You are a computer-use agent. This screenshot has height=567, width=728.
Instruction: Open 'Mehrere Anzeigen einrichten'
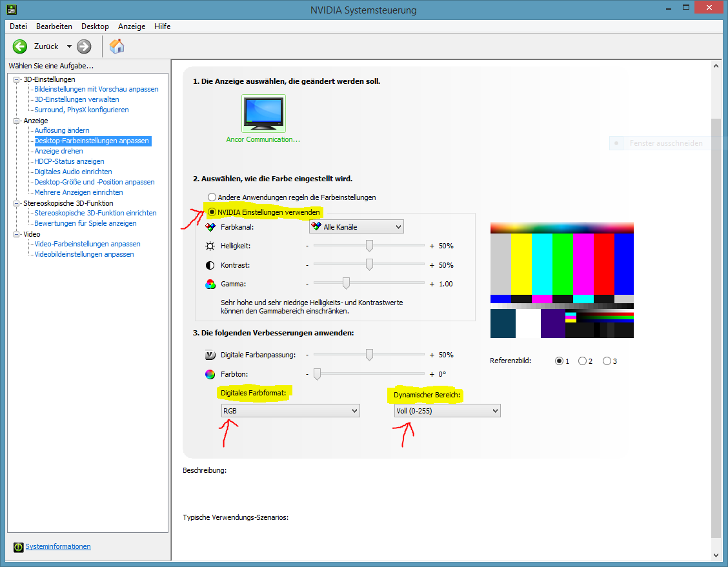(x=79, y=192)
